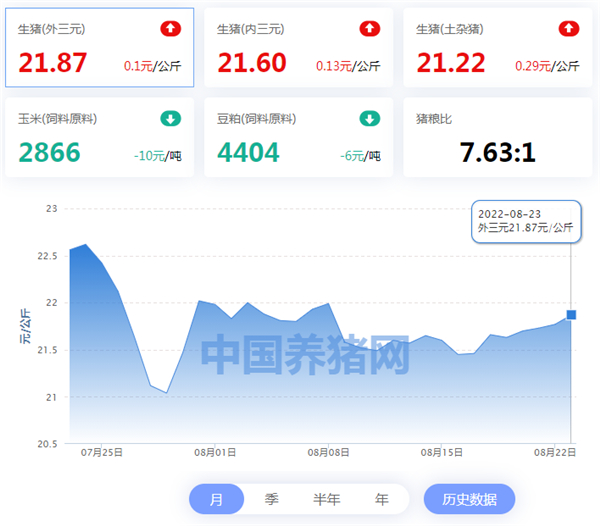Select the 生猪(外三元) price card
600x526 pixels.
[x=99, y=48]
